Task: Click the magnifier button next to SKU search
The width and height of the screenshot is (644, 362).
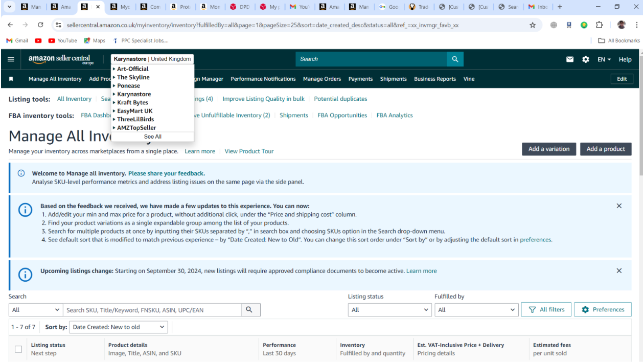Action: coord(249,310)
